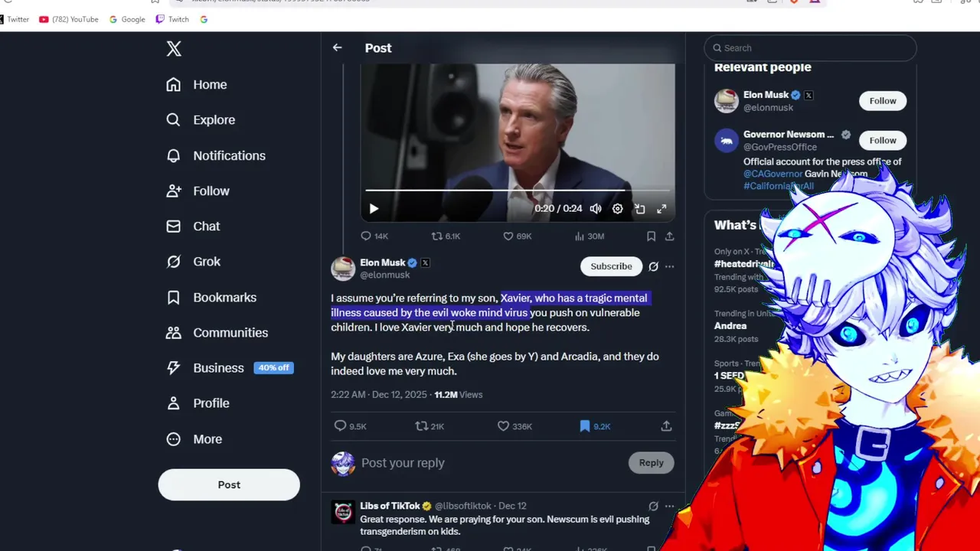The image size is (980, 551).
Task: Open the Twitter bookmark in bookmarks bar
Action: click(x=14, y=19)
